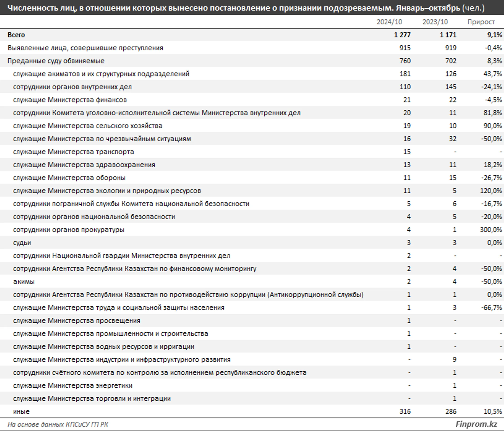
Task: Select the "-26,7%" growth value
Action: coord(491,178)
